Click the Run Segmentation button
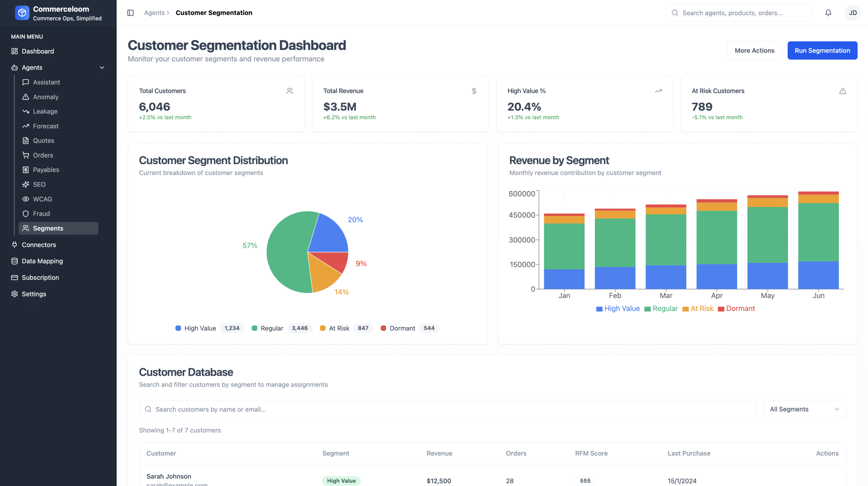 [822, 51]
